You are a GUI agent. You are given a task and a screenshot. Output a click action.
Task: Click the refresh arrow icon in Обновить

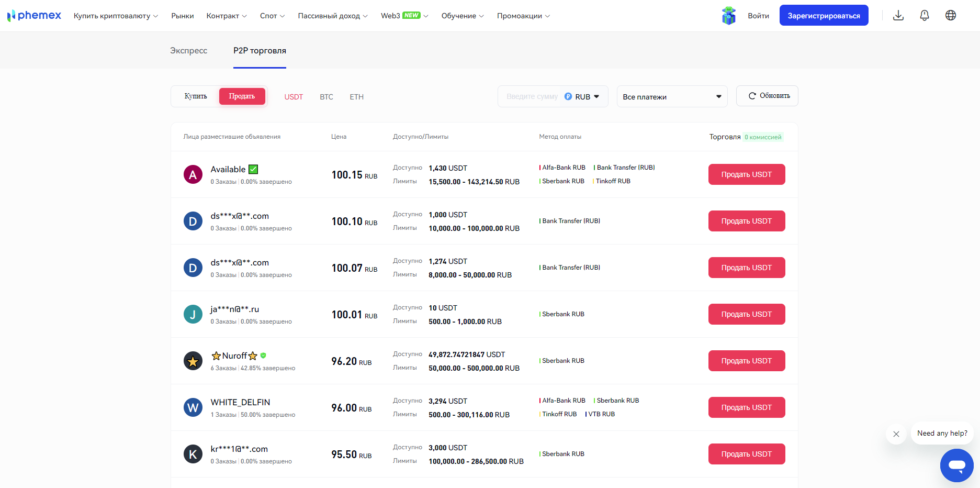tap(752, 96)
